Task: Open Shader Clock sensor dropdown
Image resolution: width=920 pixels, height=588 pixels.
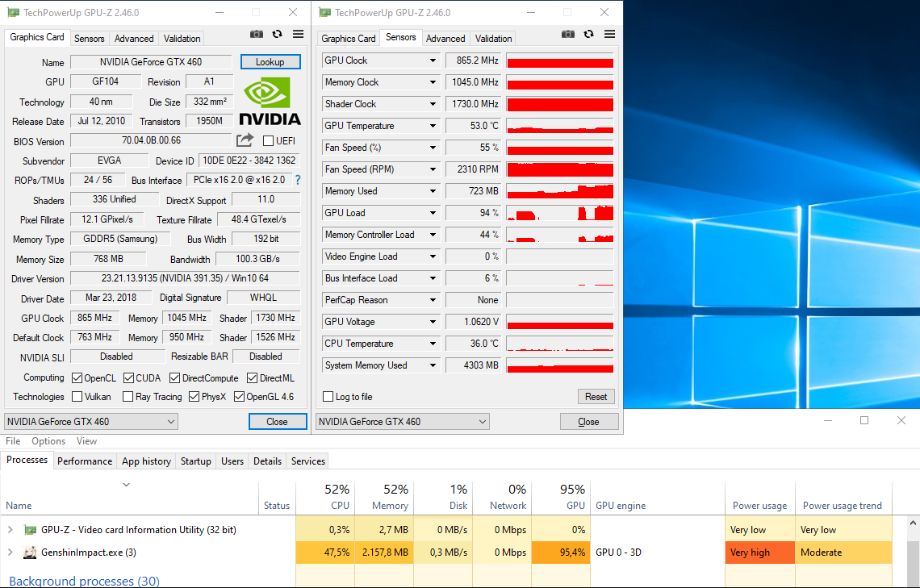Action: tap(433, 104)
